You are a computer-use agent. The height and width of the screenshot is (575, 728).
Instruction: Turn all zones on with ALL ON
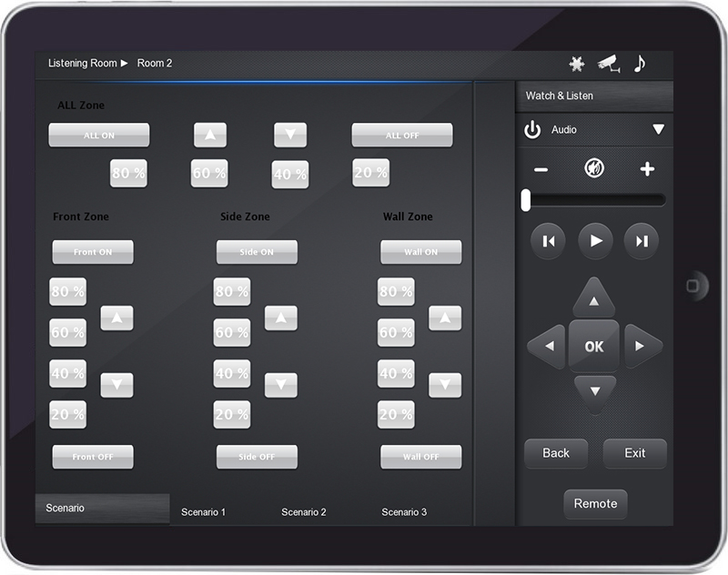[x=99, y=136]
